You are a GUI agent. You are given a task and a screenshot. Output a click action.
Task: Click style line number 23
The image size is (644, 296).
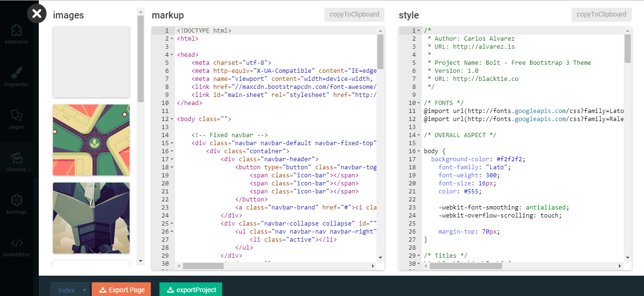point(412,208)
